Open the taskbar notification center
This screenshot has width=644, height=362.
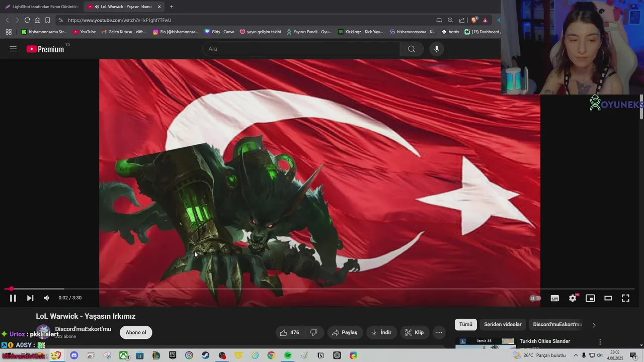[x=633, y=355]
